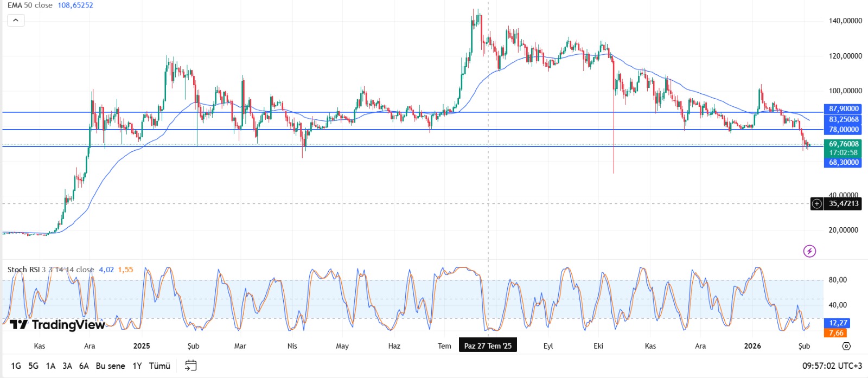Click the purple lightning bolt icon

coord(809,251)
